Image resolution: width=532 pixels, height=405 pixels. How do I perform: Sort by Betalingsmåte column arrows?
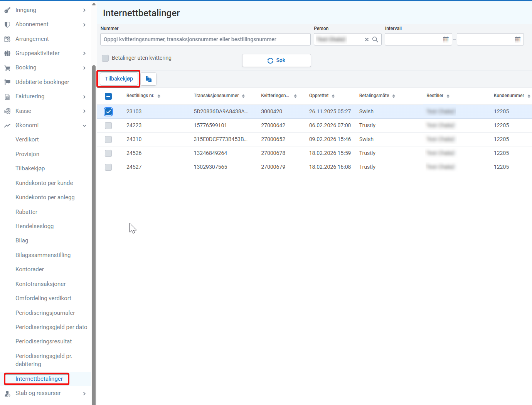pos(394,96)
